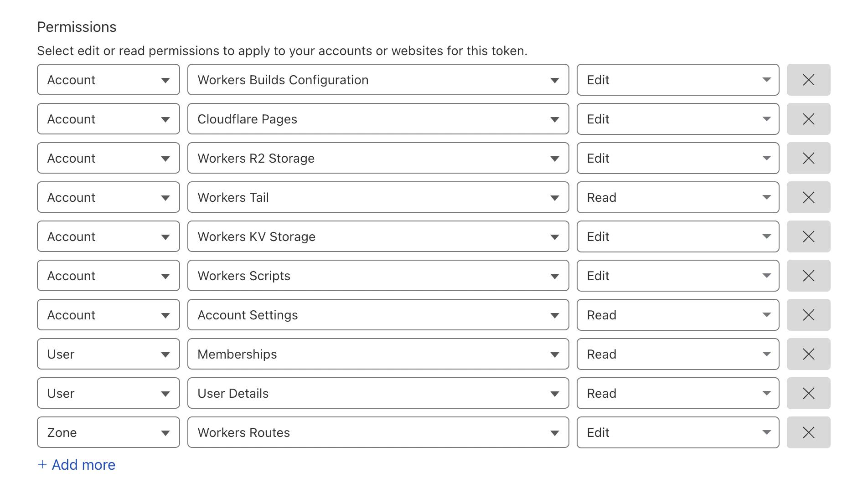The height and width of the screenshot is (493, 868).
Task: Delete the Workers Scripts permission row
Action: pyautogui.click(x=808, y=276)
